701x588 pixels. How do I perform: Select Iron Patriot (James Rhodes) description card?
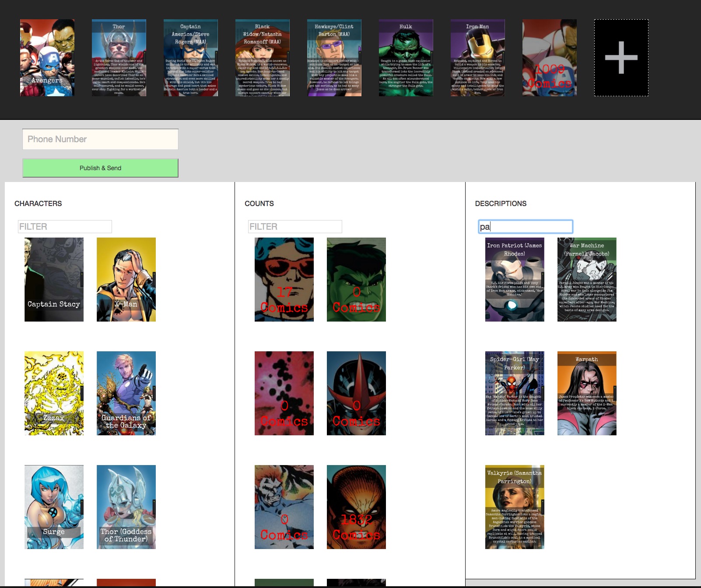[x=515, y=280]
